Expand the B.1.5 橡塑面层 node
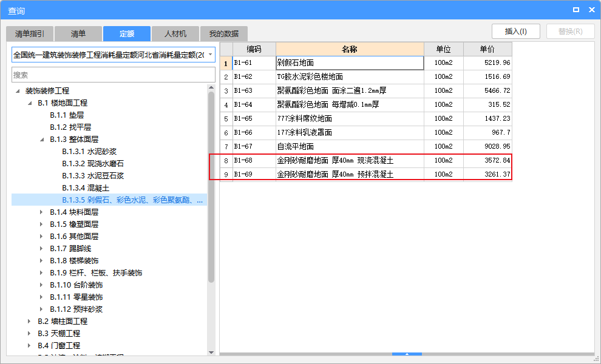Screen dimensions: 601x364 (x=41, y=224)
